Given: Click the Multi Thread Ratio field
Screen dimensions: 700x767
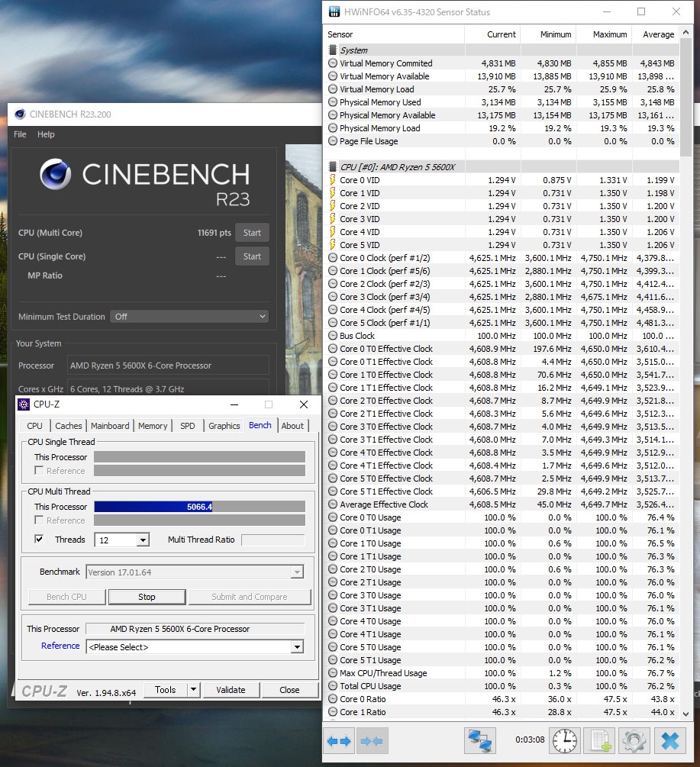Looking at the screenshot, I should point(273,540).
